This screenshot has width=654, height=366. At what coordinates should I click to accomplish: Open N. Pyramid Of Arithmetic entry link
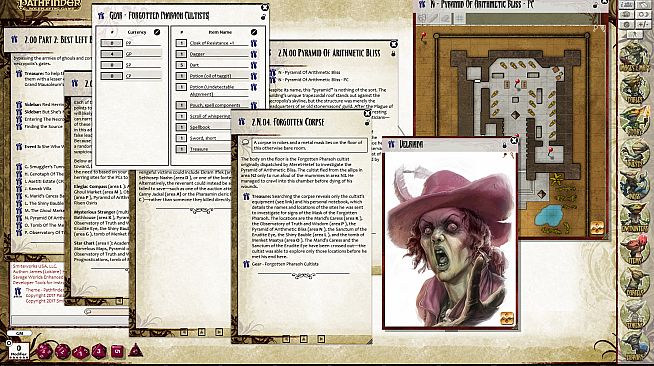tap(19, 218)
